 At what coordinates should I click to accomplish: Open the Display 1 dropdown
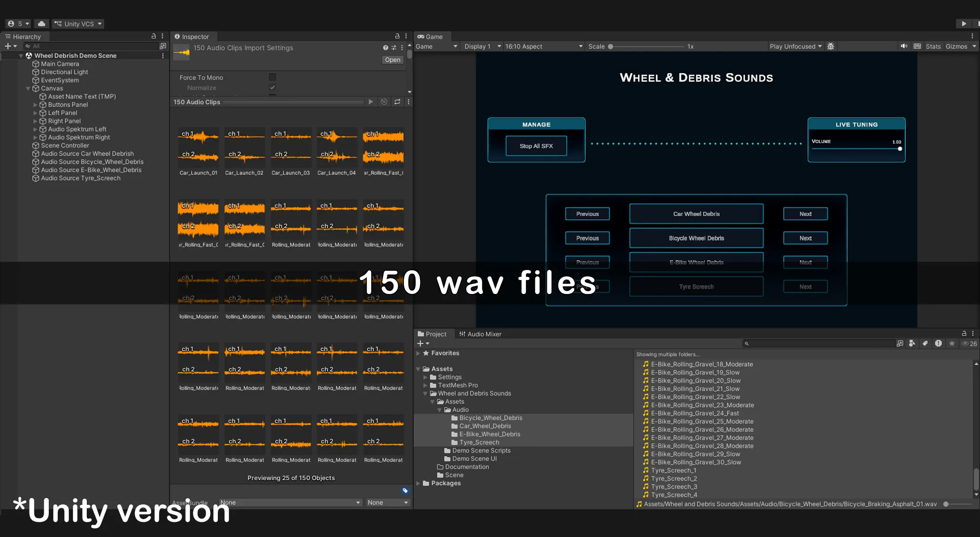click(x=482, y=47)
